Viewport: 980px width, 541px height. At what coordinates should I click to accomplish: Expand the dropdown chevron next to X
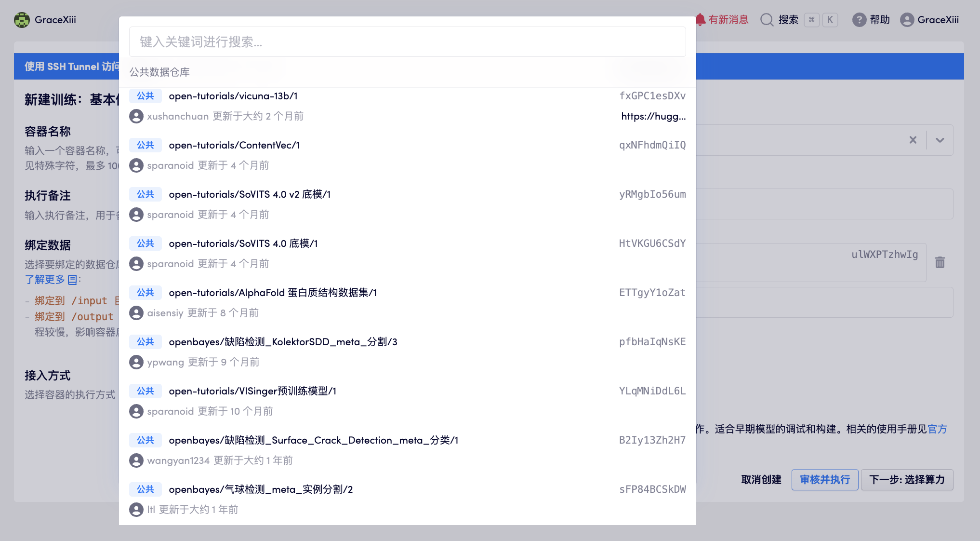pyautogui.click(x=940, y=140)
